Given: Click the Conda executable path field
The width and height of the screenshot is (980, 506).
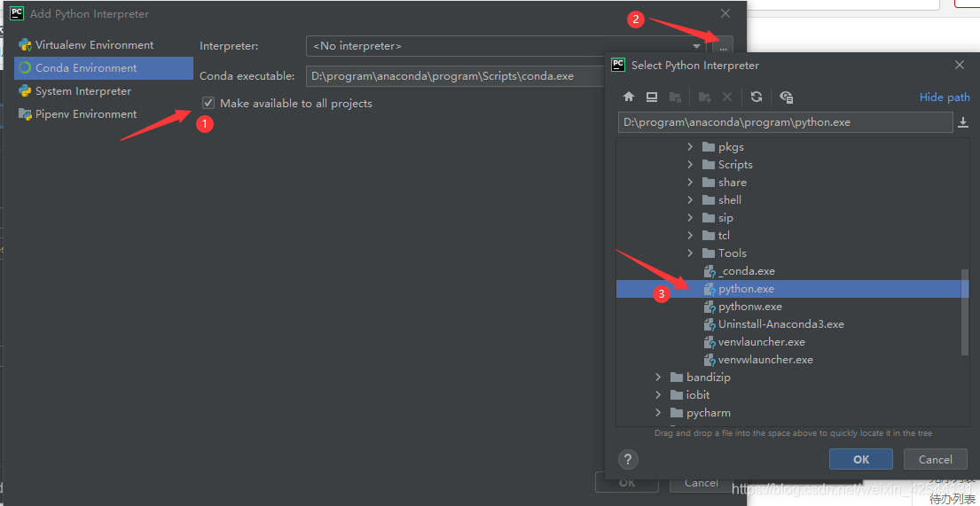Looking at the screenshot, I should [x=456, y=76].
